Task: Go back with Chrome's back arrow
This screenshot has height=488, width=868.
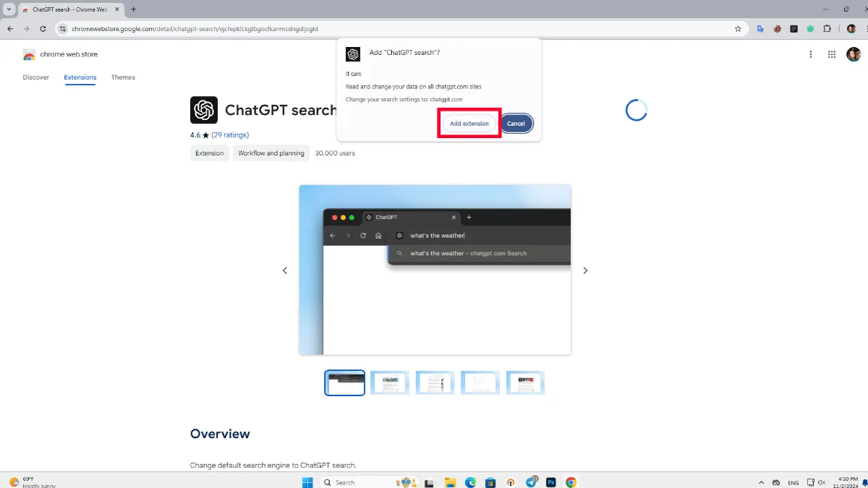Action: point(10,29)
